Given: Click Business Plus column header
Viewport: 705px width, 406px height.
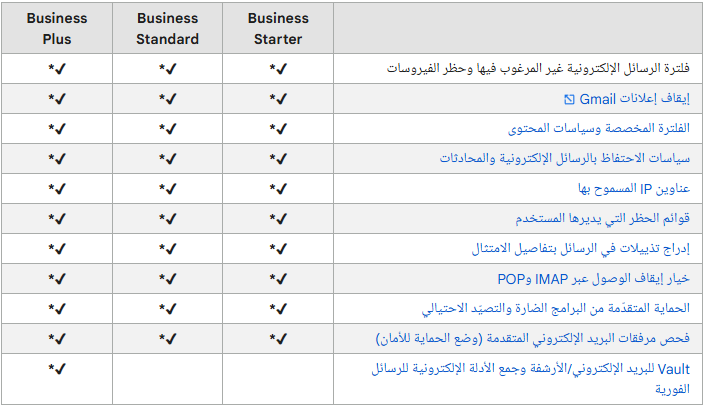Looking at the screenshot, I should [x=57, y=28].
